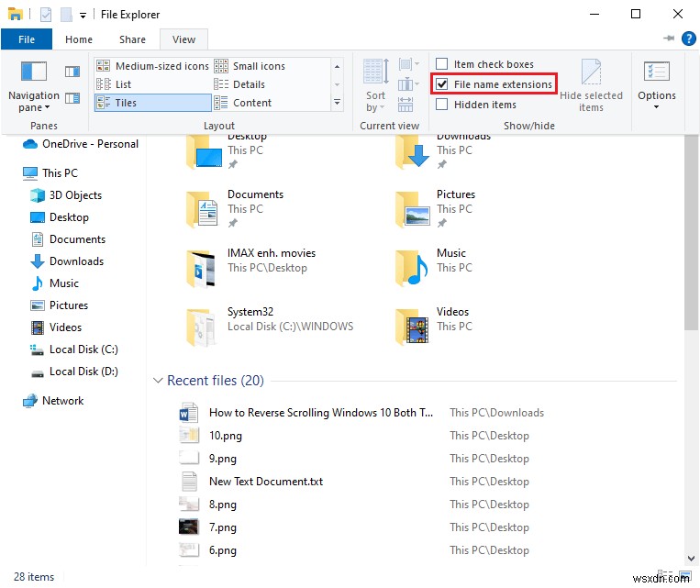This screenshot has height=588, width=700.
Task: Click the Properties quick access icon
Action: coord(46,15)
